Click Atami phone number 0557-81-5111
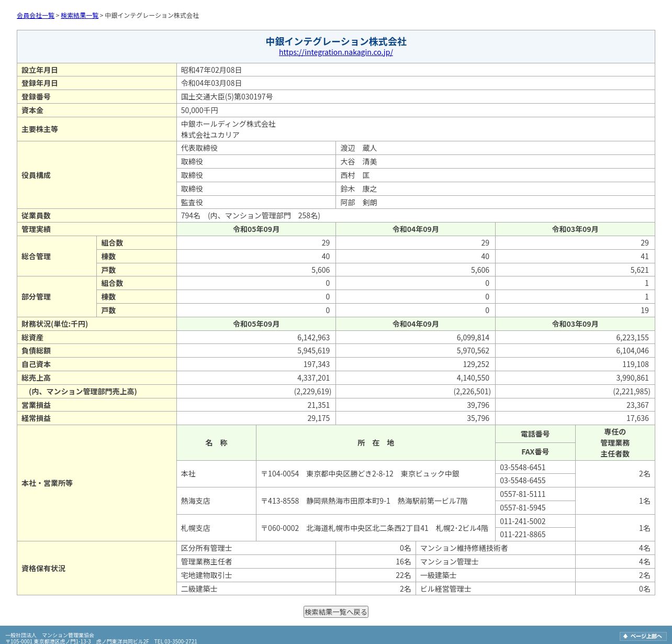This screenshot has width=672, height=644. (523, 494)
